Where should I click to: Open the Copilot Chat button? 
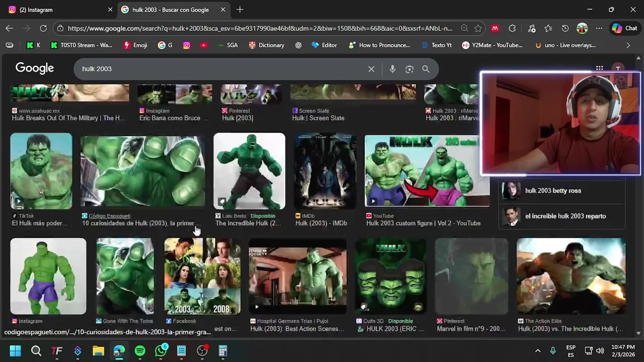[624, 29]
